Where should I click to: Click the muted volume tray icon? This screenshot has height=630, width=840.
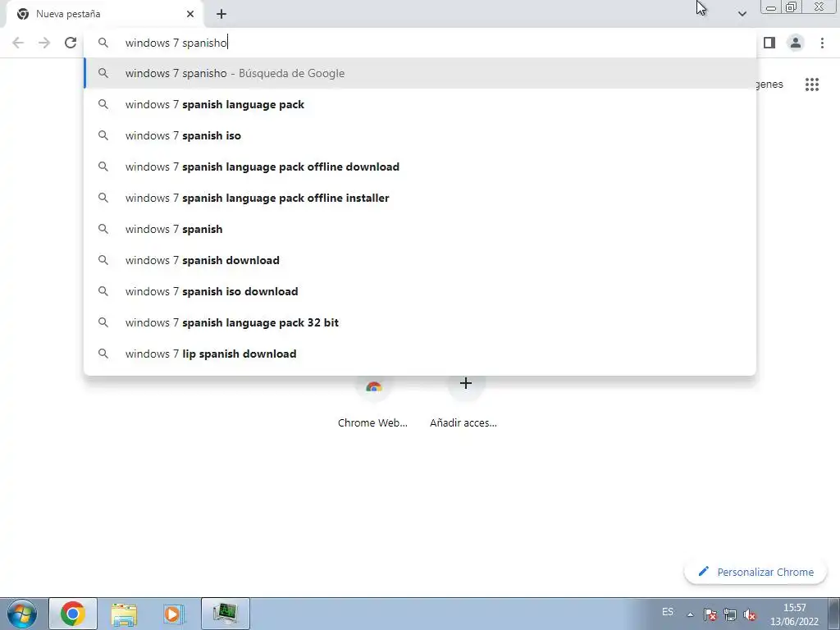[750, 614]
